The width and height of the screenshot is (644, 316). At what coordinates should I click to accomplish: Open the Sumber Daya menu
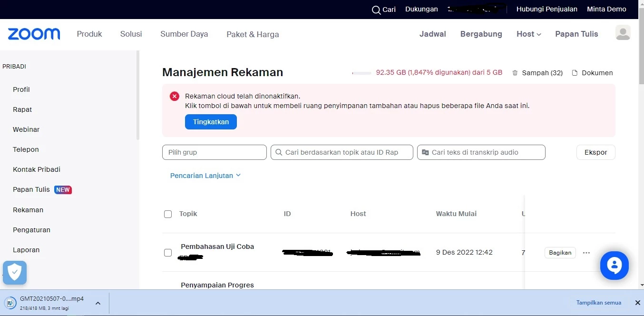click(x=184, y=34)
